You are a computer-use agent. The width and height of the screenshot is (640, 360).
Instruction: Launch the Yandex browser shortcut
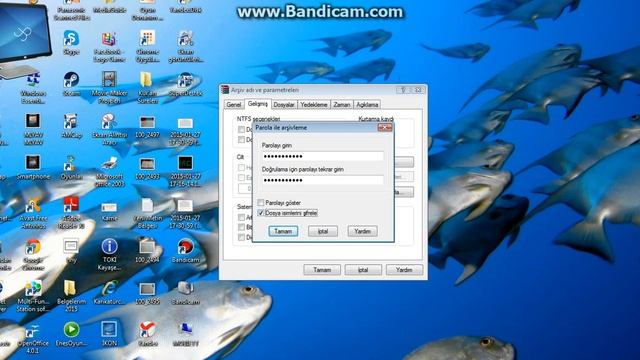147,334
